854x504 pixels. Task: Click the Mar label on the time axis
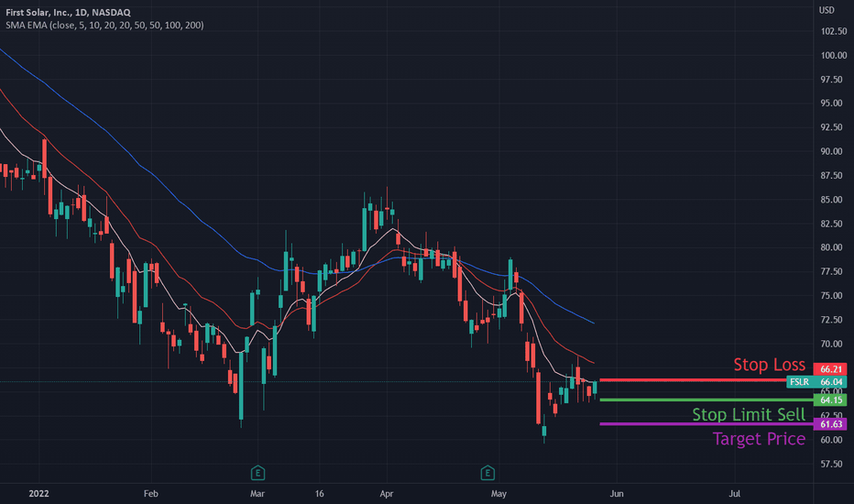pos(257,494)
